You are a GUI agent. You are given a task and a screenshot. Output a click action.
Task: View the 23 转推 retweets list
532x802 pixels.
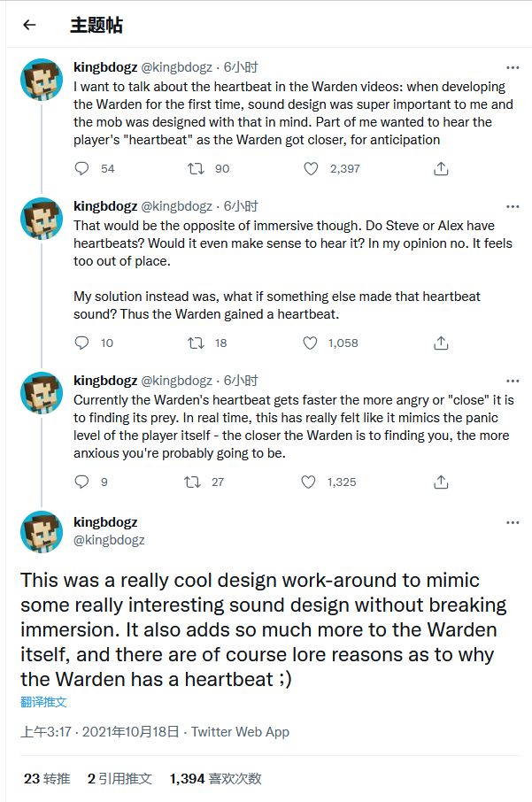point(47,779)
